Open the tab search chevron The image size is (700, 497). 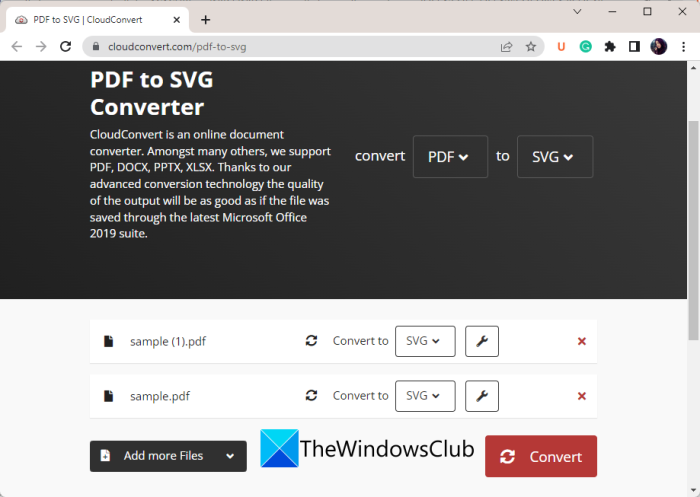tap(577, 12)
